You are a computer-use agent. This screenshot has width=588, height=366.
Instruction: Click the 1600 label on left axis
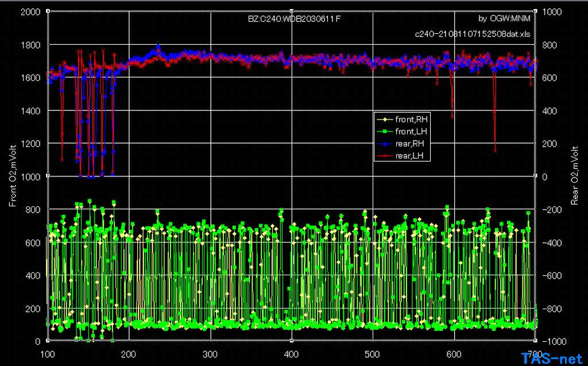point(31,78)
